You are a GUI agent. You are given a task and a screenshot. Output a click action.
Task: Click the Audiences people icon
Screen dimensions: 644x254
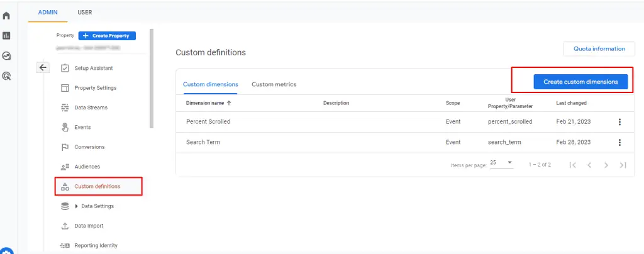point(65,167)
